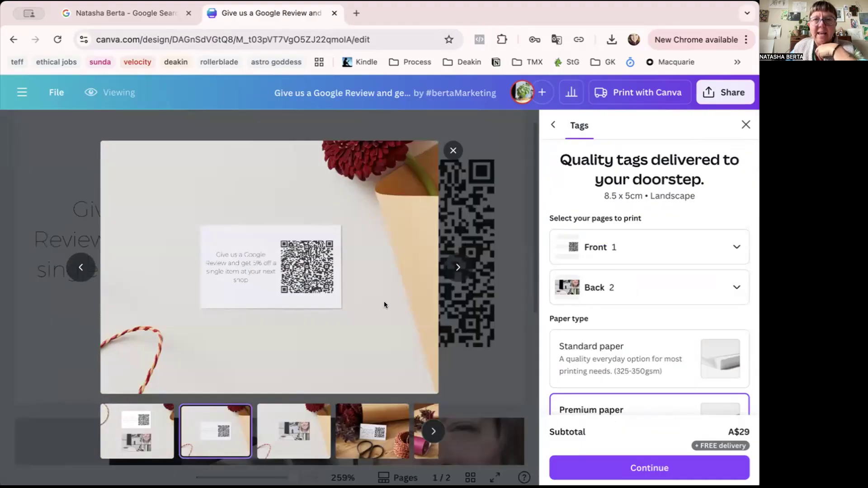This screenshot has width=868, height=488.
Task: Expand the Front 1 page dropdown
Action: point(649,247)
